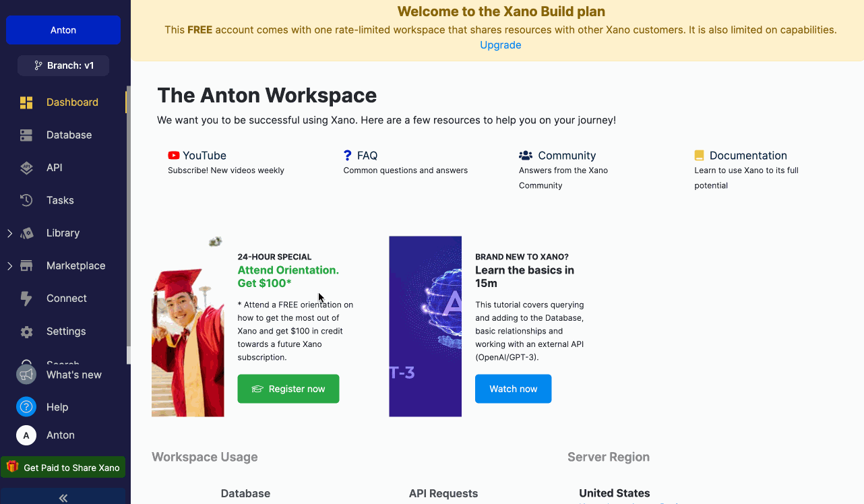
Task: Click 'Learn to use Xano to its full potential'
Action: 746,178
